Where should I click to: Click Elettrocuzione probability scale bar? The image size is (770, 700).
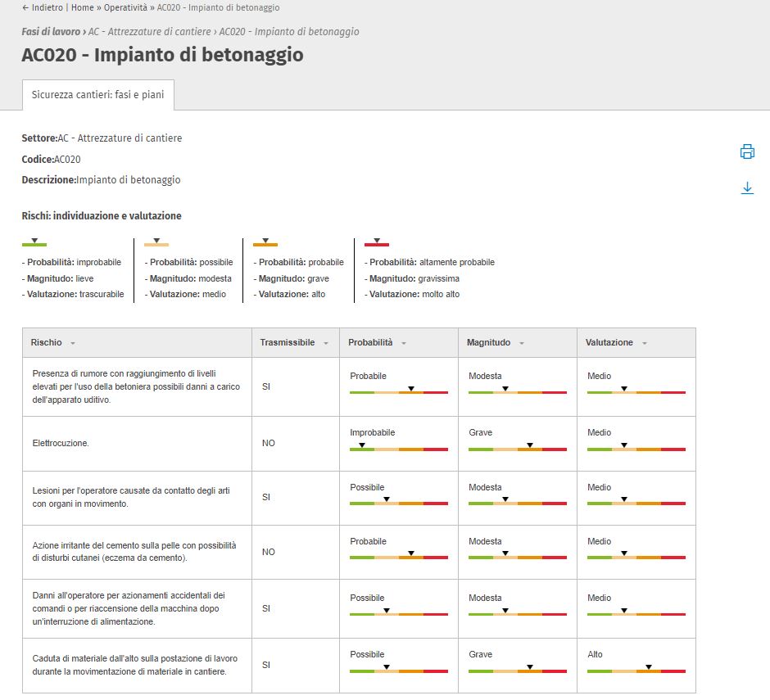(398, 449)
